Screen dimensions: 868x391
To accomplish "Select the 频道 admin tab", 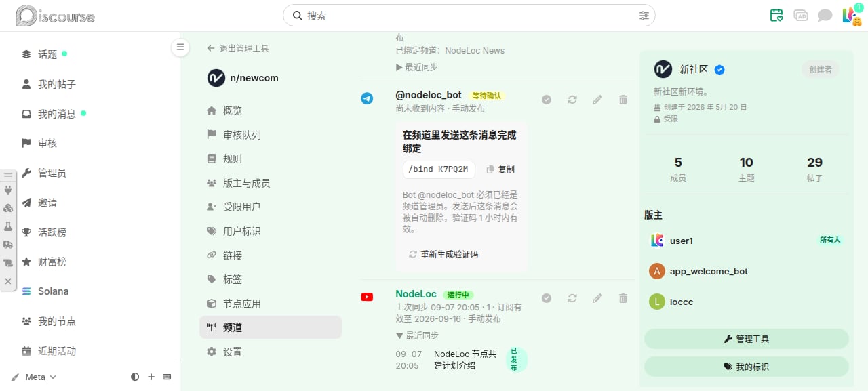I will click(x=271, y=327).
